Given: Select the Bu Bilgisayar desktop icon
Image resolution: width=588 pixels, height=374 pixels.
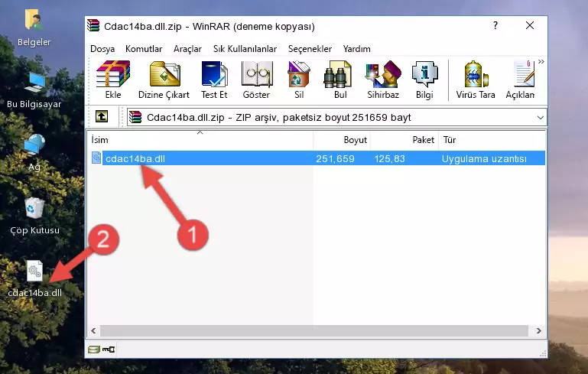Looking at the screenshot, I should 34,90.
